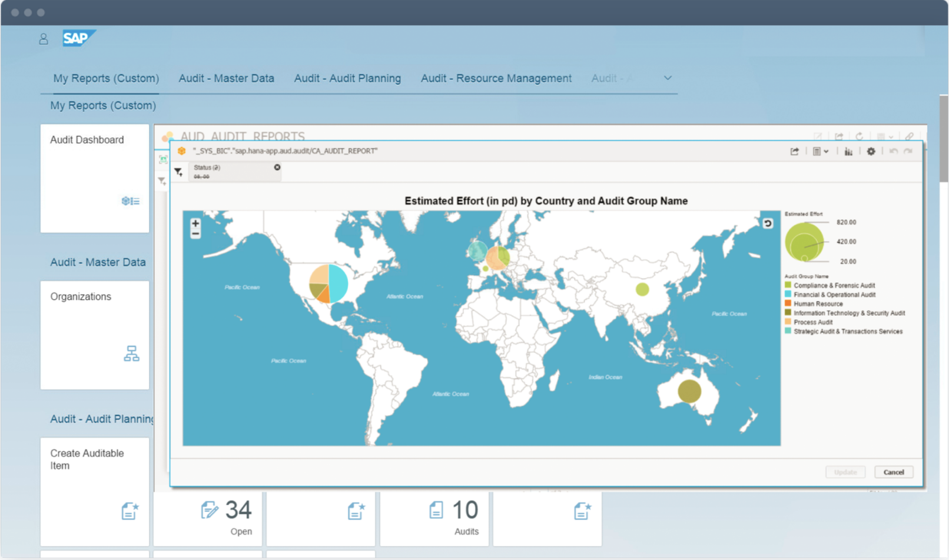
Task: Click the China bubble on map
Action: tap(642, 289)
